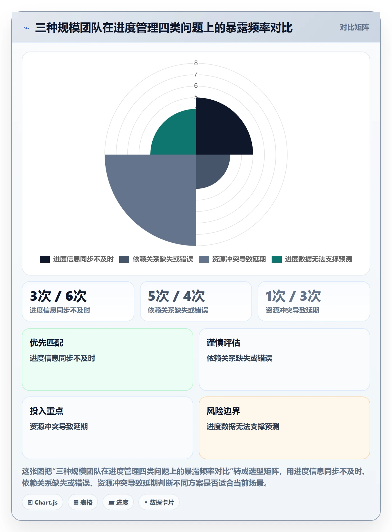Click the axis tick label 7
Viewport: 392px width, 532px height.
pyautogui.click(x=196, y=74)
